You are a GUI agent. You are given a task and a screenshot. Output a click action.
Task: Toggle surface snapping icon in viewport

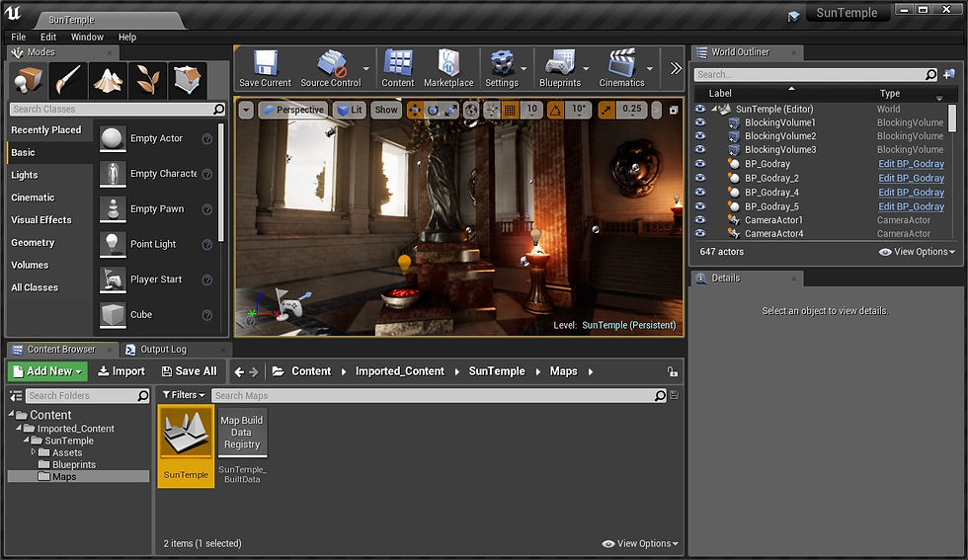pos(492,111)
